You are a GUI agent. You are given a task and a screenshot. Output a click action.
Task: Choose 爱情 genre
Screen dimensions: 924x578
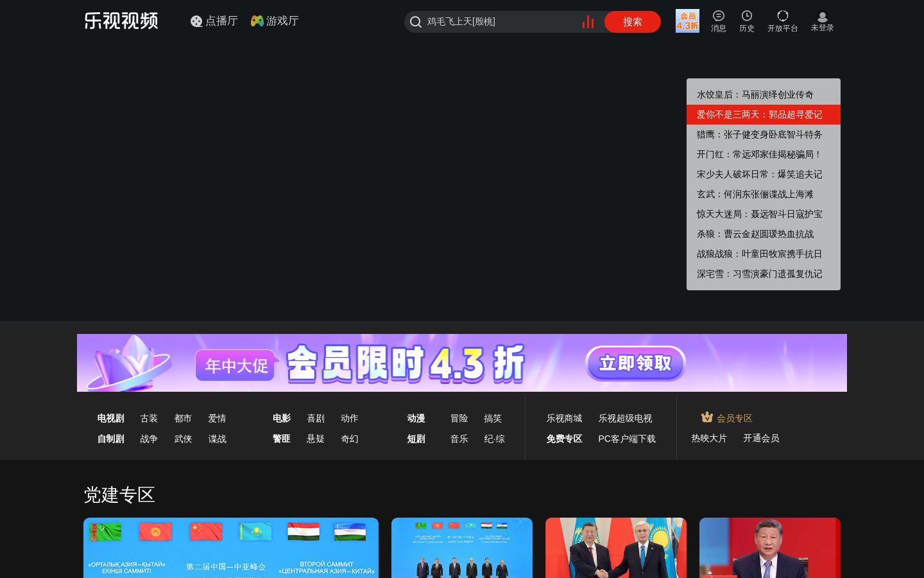point(217,418)
